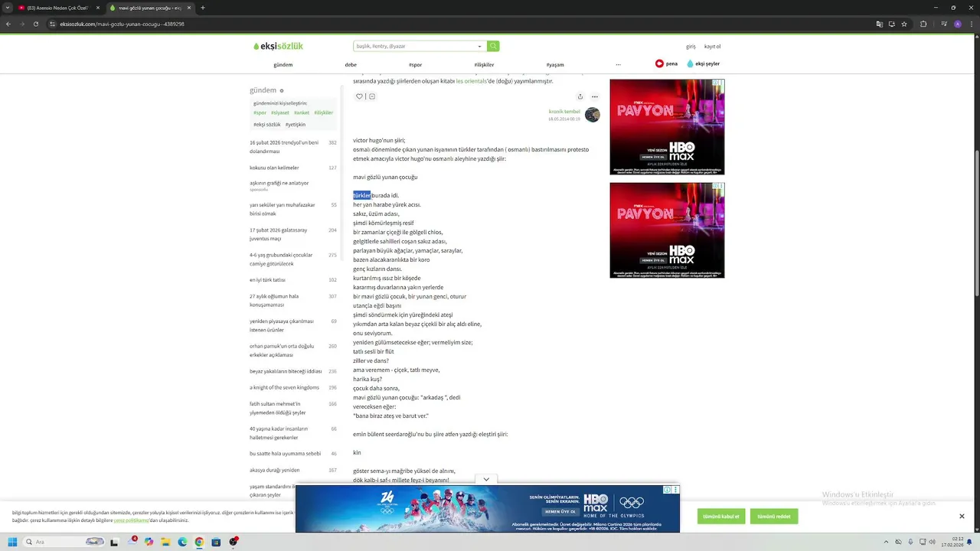Favorite the entry with the heart icon
Screen dimensions: 980x551
click(359, 96)
